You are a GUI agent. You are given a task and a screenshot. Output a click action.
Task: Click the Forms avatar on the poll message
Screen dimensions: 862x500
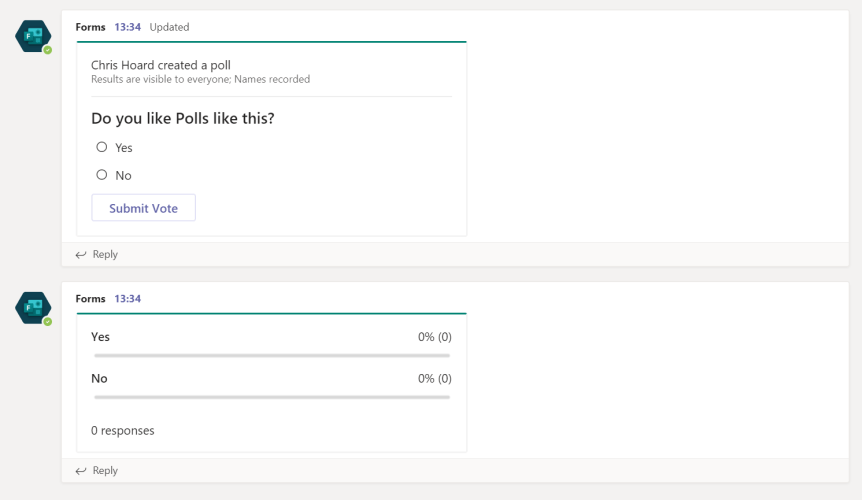point(32,36)
